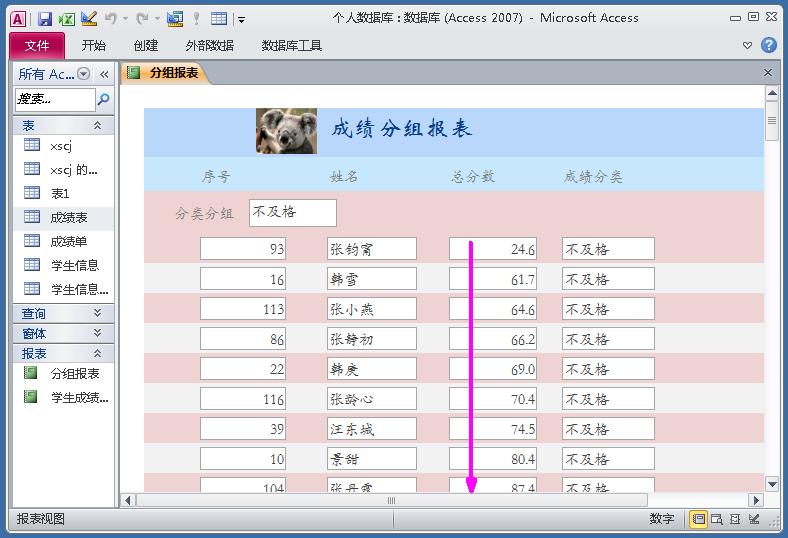Click the 分类分组 field showing 不及格
Image resolution: width=788 pixels, height=538 pixels.
pyautogui.click(x=292, y=212)
